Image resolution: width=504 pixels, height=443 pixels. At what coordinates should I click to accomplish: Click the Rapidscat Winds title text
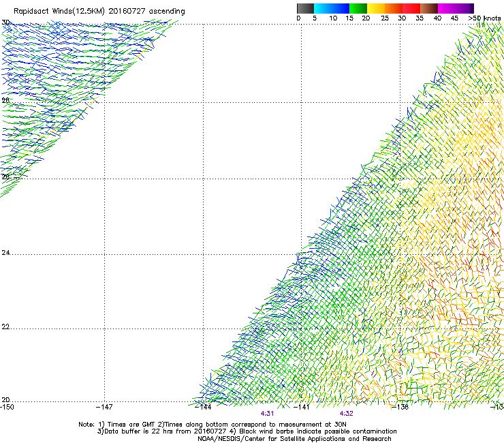point(99,12)
